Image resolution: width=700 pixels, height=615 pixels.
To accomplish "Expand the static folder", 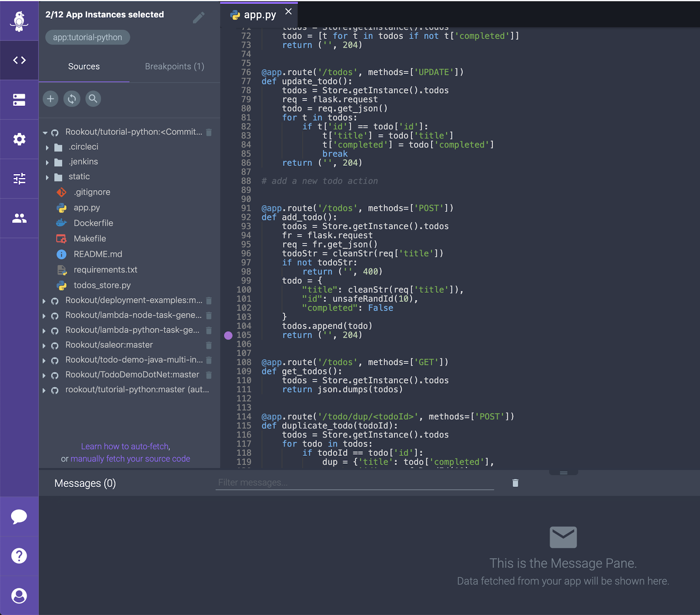I will click(47, 177).
